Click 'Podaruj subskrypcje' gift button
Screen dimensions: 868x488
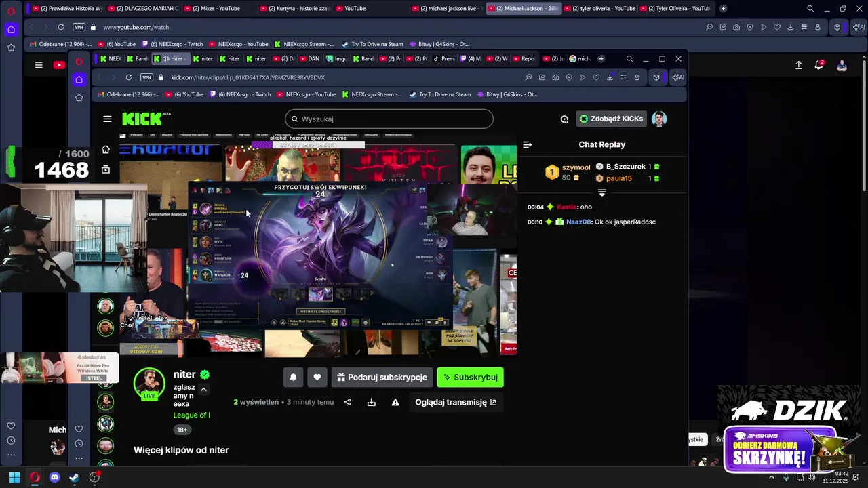382,378
